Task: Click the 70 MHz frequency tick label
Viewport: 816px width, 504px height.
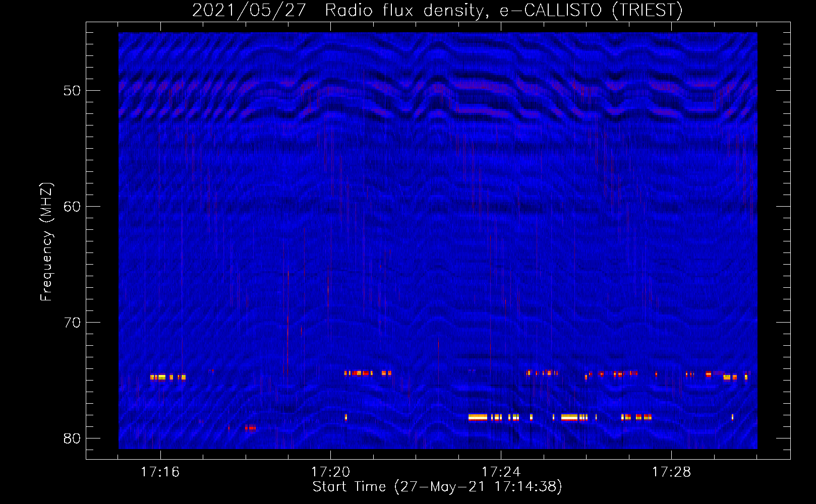Action: point(72,323)
